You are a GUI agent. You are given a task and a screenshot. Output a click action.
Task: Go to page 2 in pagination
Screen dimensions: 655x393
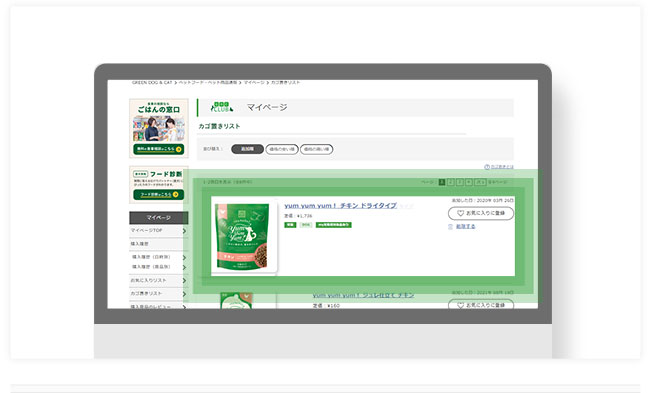[451, 182]
